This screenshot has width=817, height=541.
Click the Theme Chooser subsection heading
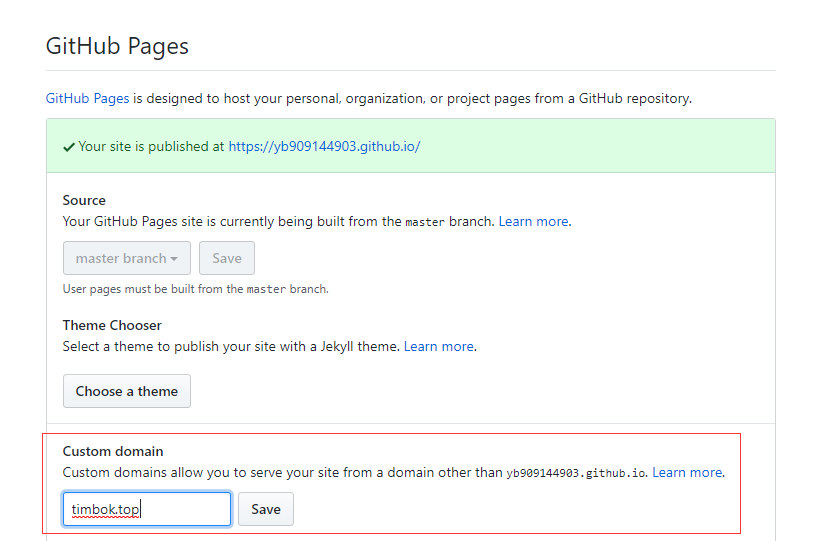pyautogui.click(x=112, y=325)
